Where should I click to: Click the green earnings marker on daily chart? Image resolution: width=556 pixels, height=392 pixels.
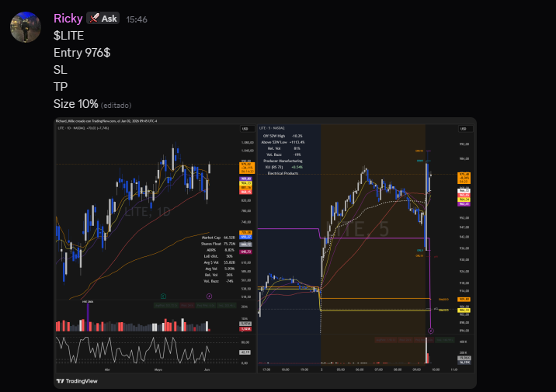coord(163,296)
